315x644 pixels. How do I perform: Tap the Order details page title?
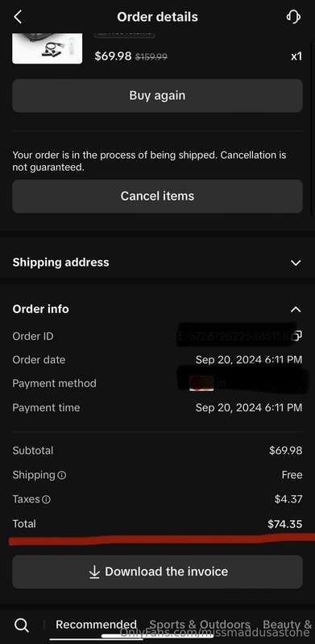click(x=158, y=17)
